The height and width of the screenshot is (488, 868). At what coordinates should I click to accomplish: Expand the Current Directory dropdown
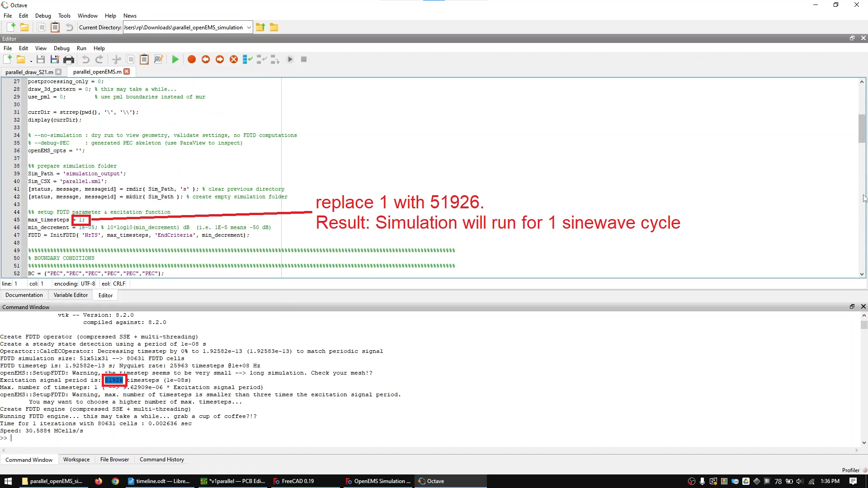click(x=249, y=27)
